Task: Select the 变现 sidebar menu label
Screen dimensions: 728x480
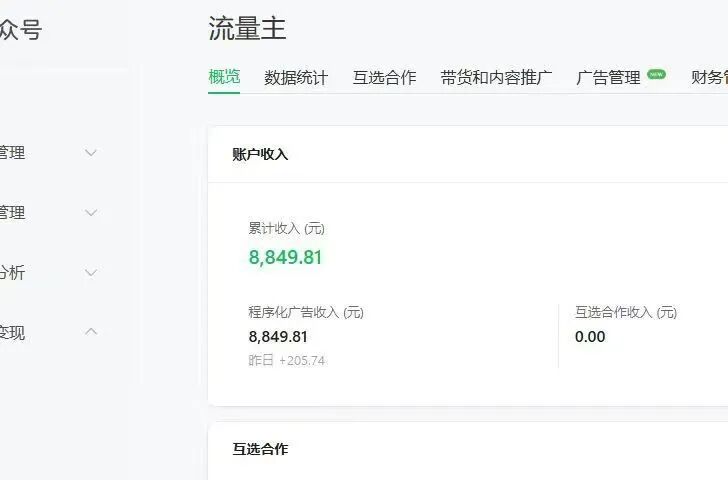Action: click(x=13, y=333)
